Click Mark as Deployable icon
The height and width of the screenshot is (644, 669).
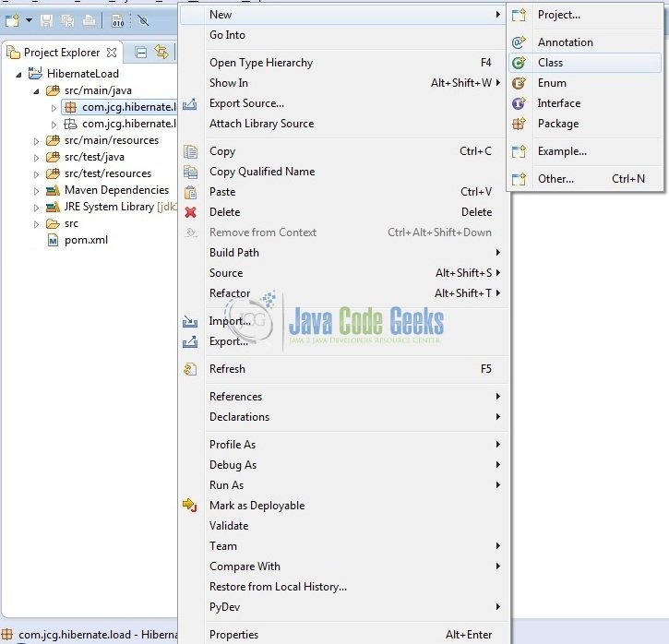tap(190, 506)
